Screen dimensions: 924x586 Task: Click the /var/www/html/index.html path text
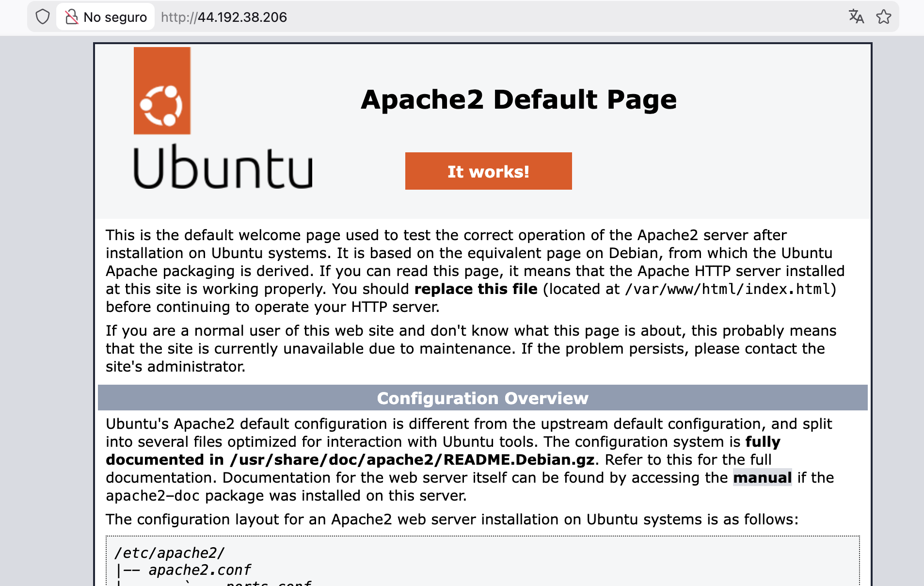tap(730, 289)
